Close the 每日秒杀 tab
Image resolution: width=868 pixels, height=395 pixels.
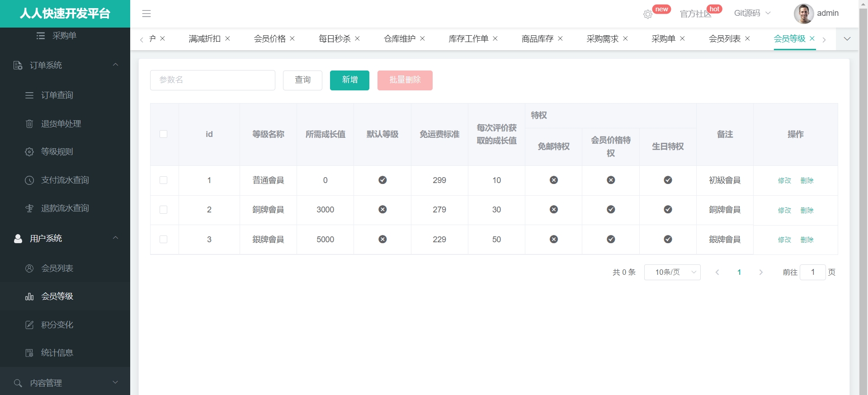pyautogui.click(x=358, y=38)
